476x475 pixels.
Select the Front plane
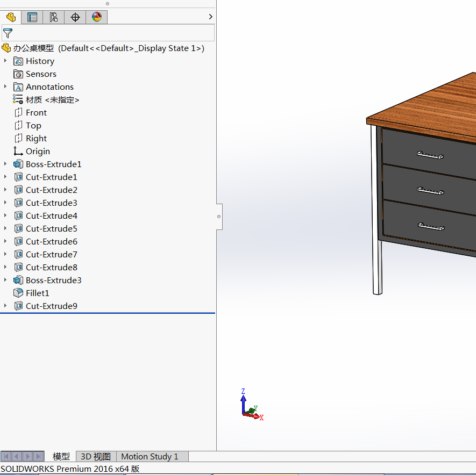36,113
